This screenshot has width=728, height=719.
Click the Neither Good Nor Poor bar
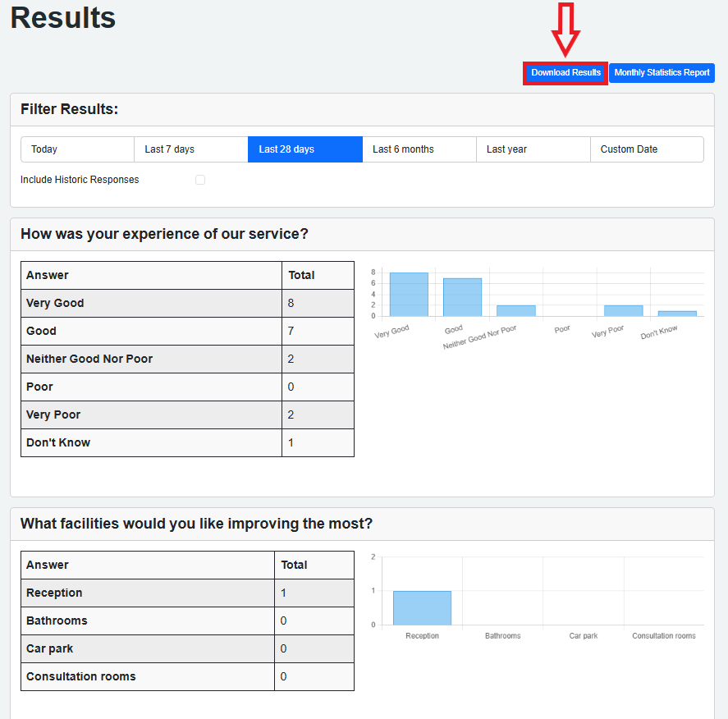tap(515, 311)
